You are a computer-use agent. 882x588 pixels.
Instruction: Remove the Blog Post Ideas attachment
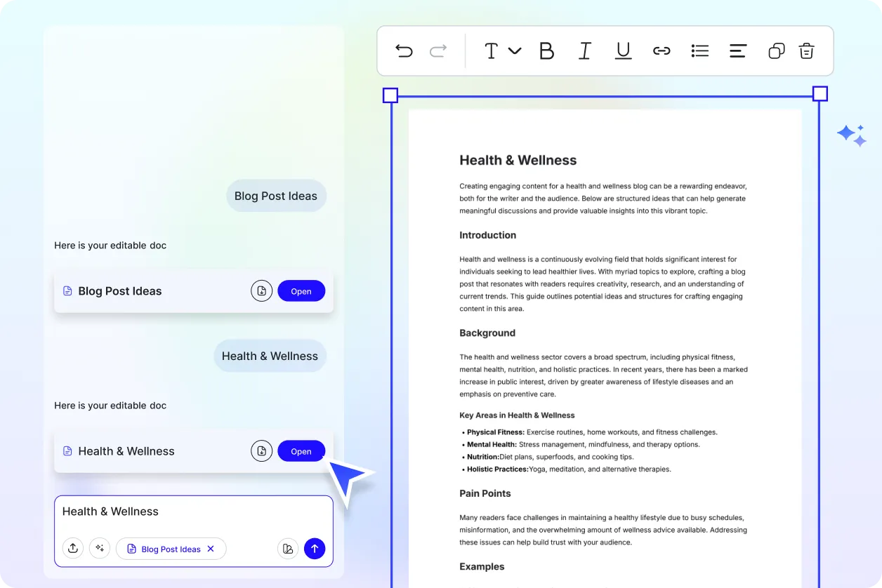point(211,549)
